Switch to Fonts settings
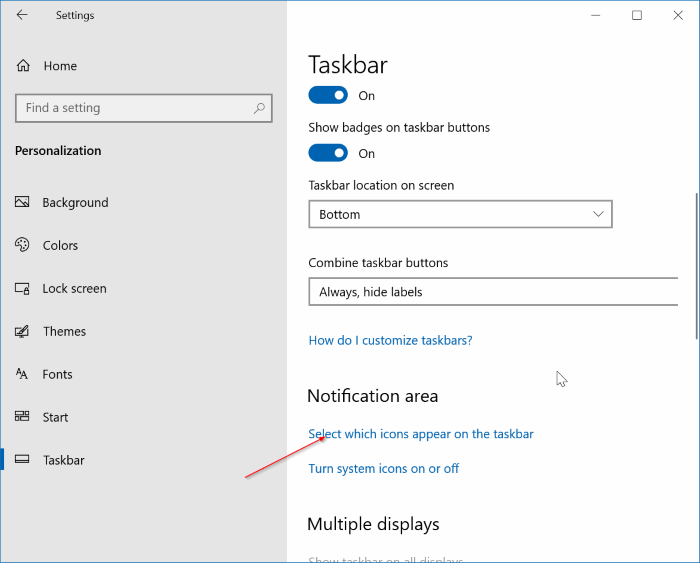Screen dimensions: 700x563 (x=57, y=374)
